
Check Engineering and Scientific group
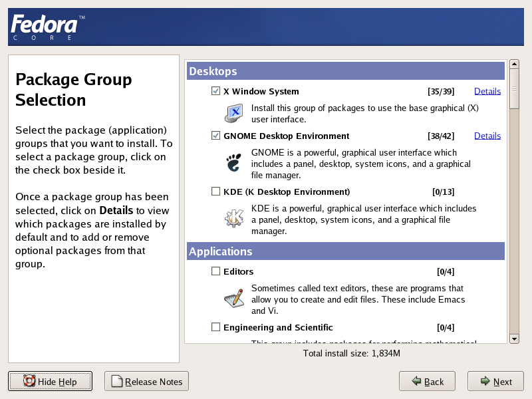pos(215,327)
